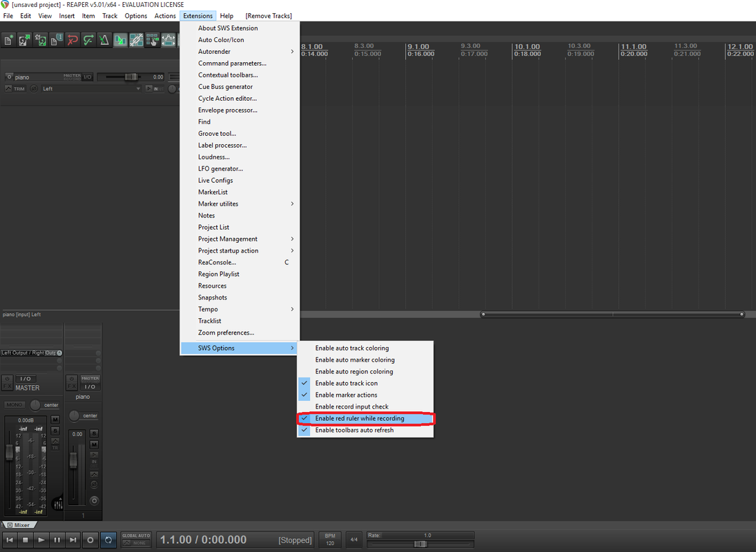Uncheck Enable red ruler while recording
This screenshot has height=552, width=756.
pos(365,419)
